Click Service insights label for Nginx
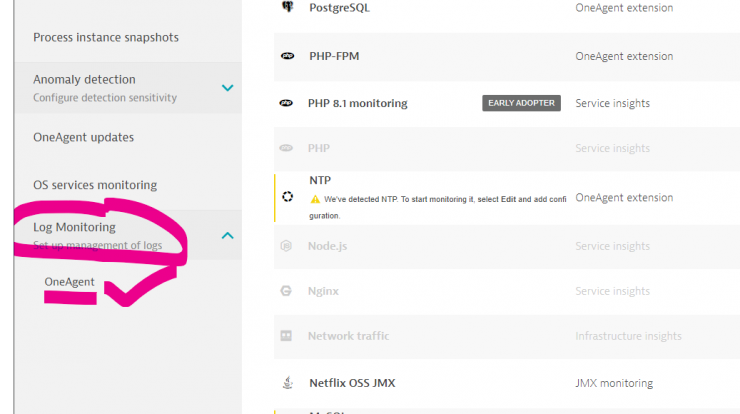The width and height of the screenshot is (740, 414). [x=612, y=291]
